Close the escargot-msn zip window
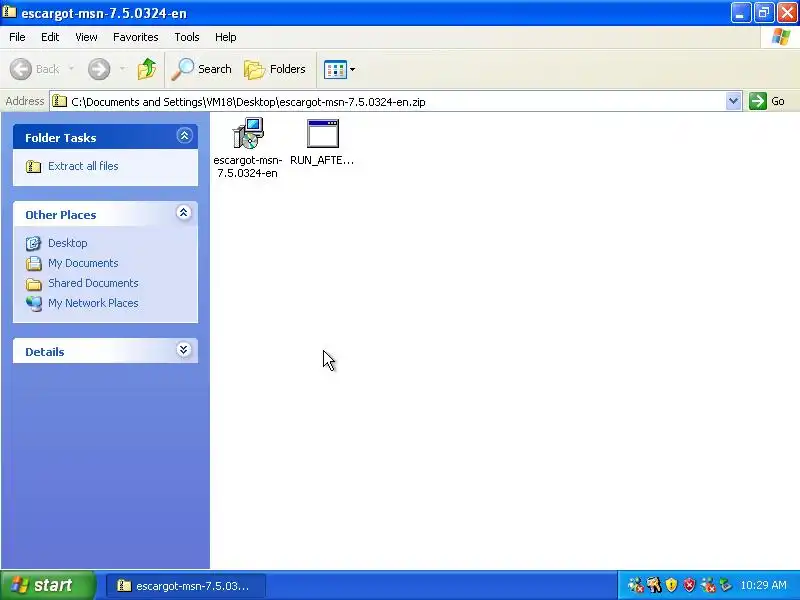Viewport: 800px width, 600px height. pyautogui.click(x=787, y=13)
